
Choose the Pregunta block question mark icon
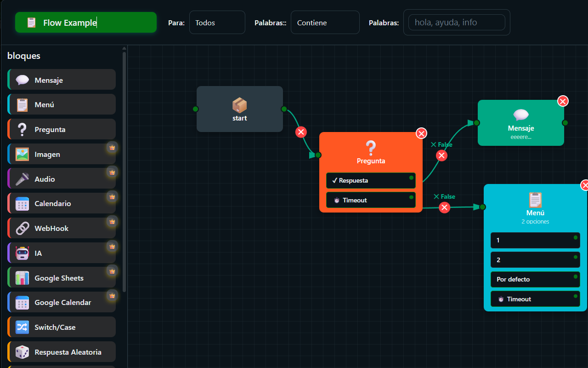(22, 130)
